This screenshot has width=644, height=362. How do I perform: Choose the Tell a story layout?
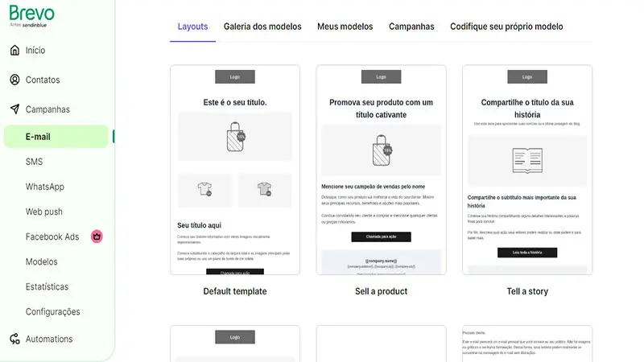[527, 170]
